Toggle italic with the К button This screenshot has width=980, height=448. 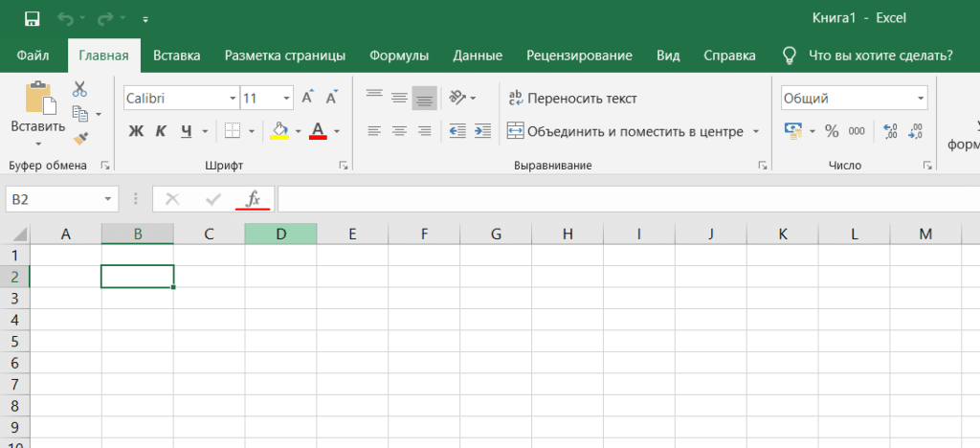tap(161, 131)
